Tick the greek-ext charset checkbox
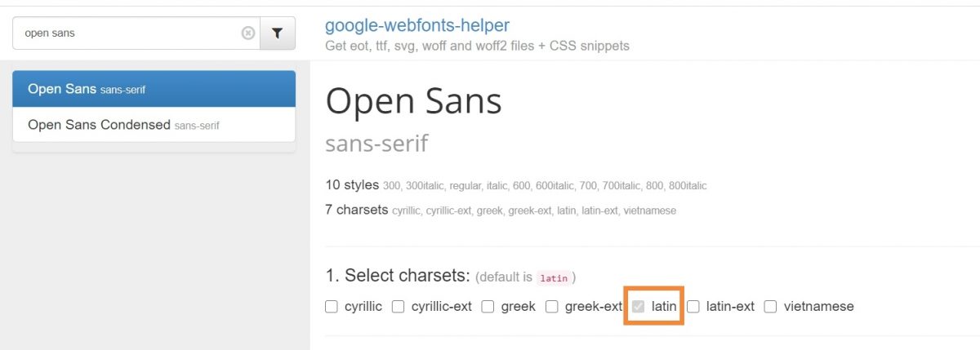The height and width of the screenshot is (350, 980). point(552,307)
